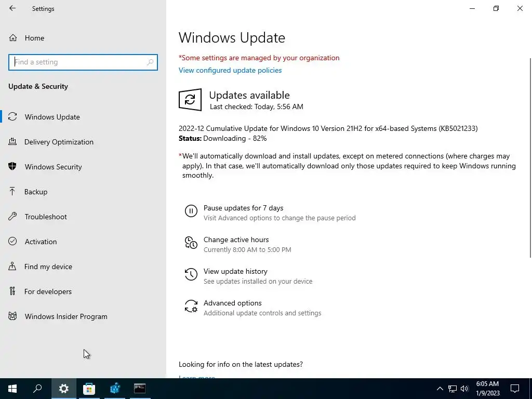This screenshot has width=532, height=399.
Task: Open the Command Prompt taskbar icon
Action: [140, 389]
